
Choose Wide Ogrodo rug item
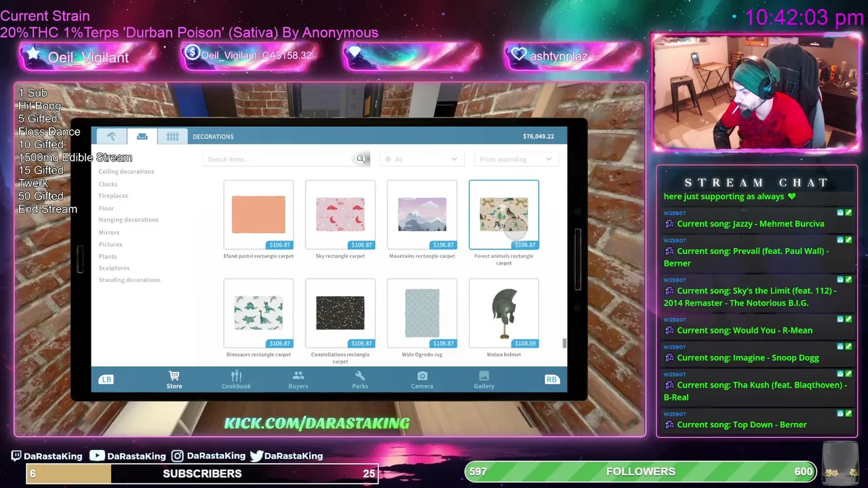[x=422, y=313]
